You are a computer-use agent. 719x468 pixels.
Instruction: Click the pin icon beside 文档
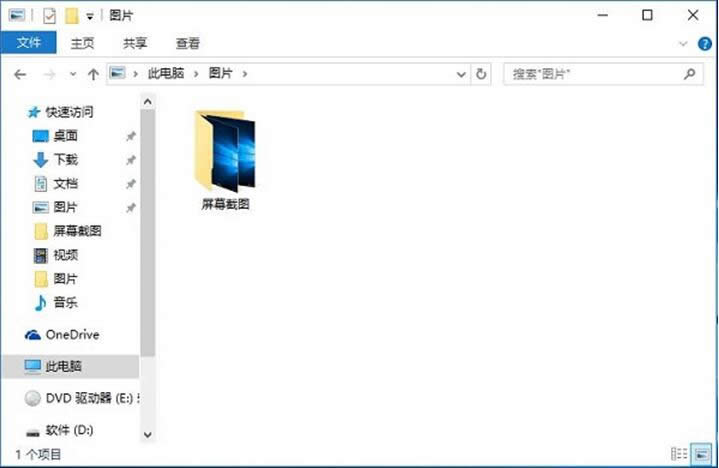click(131, 184)
